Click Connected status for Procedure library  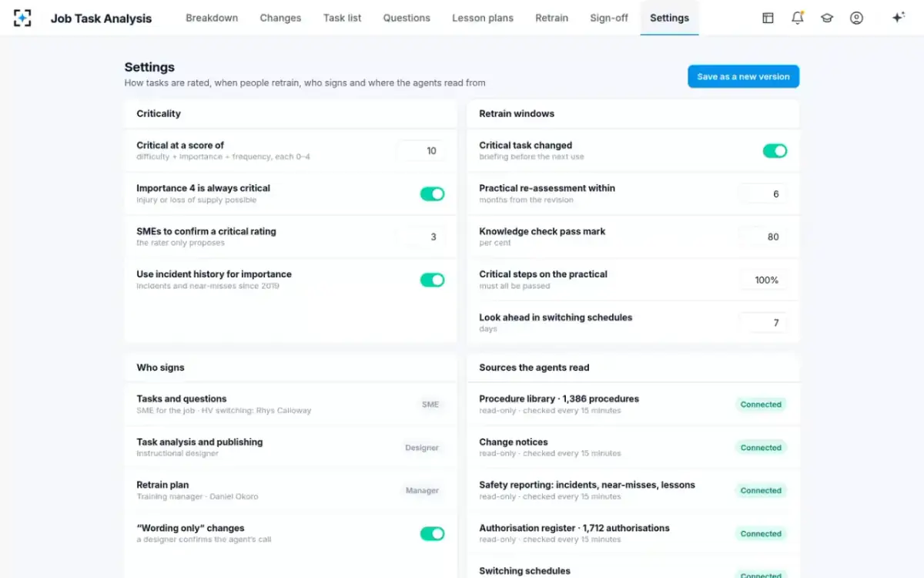pyautogui.click(x=761, y=405)
